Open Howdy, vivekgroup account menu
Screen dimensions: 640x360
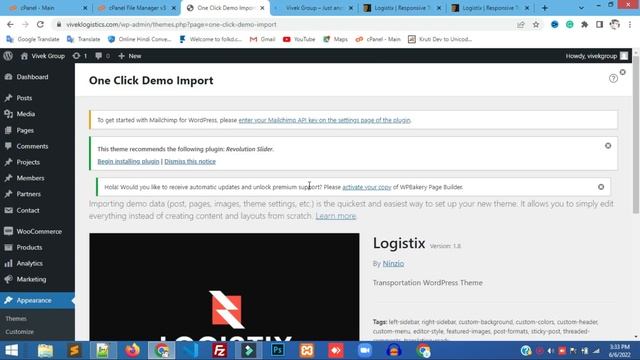596,56
